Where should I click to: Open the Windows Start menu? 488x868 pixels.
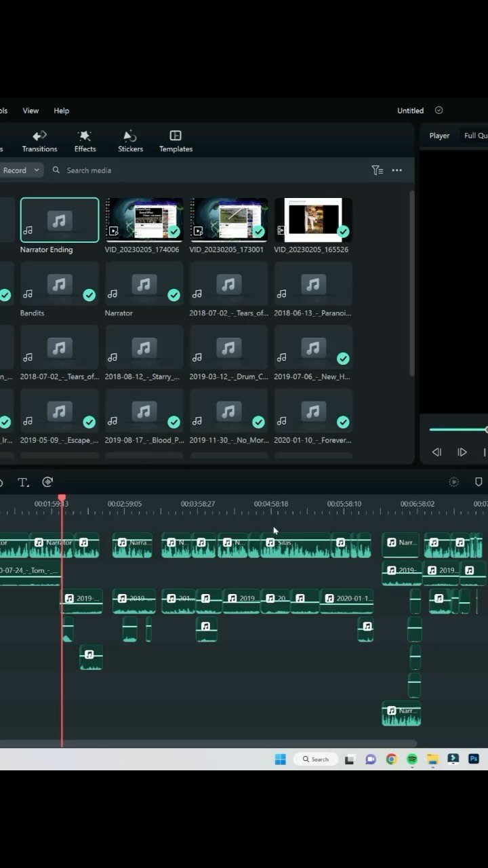(280, 759)
